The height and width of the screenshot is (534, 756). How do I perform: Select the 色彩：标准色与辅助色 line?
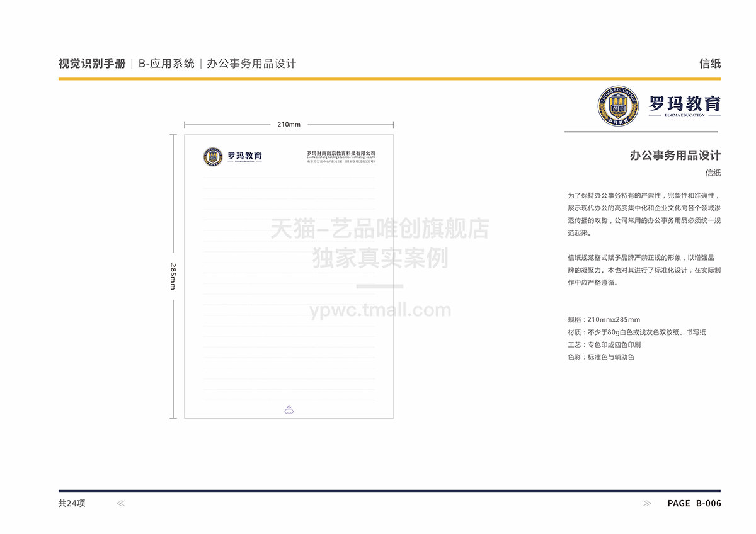pos(600,358)
